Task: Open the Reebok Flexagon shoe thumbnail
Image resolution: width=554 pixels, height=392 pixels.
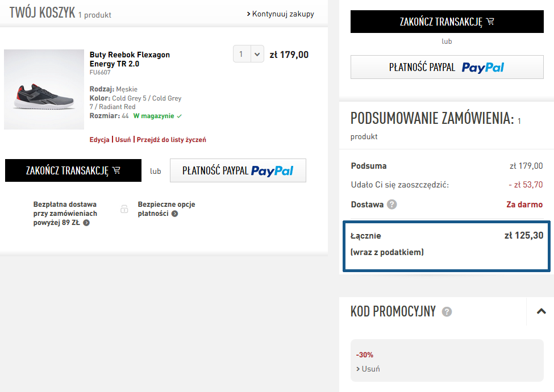Action: tap(44, 89)
